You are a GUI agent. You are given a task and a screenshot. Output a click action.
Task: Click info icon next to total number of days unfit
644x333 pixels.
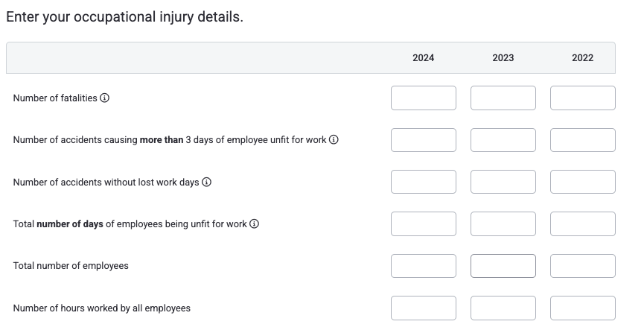pyautogui.click(x=254, y=223)
